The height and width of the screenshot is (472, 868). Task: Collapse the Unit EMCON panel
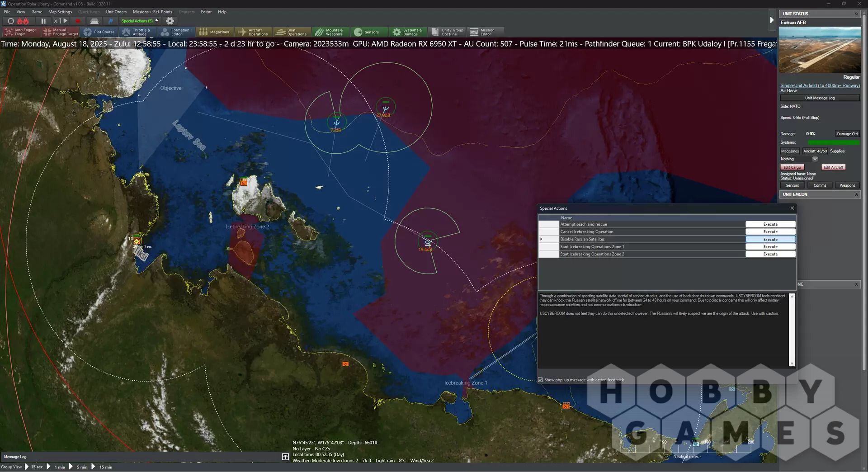[856, 194]
